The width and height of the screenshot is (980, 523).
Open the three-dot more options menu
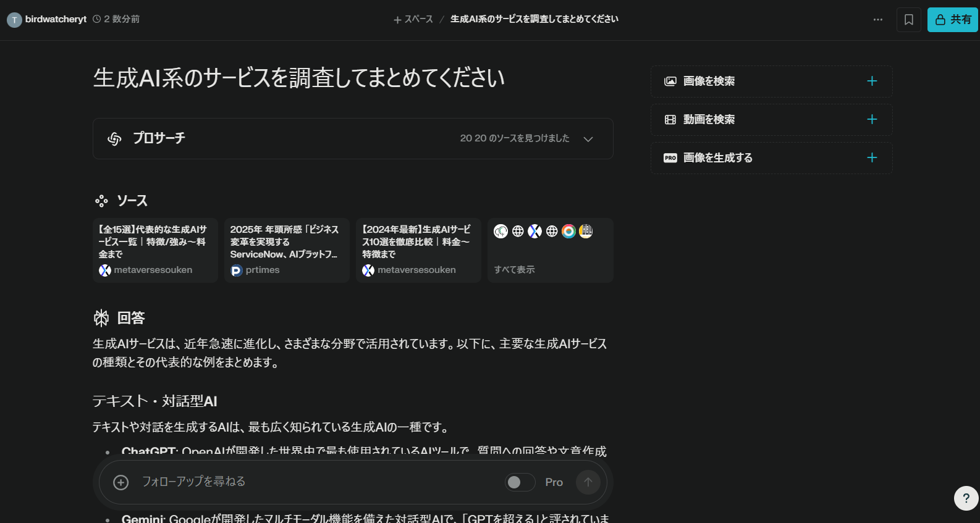tap(878, 20)
